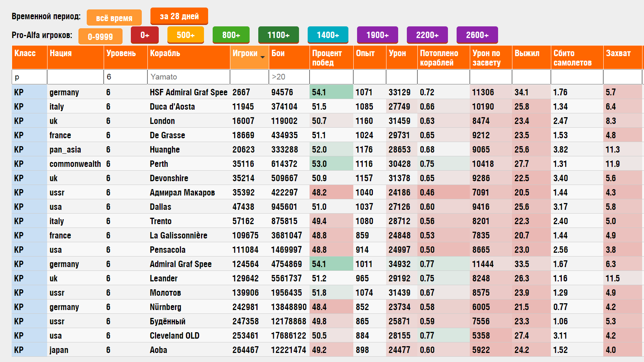This screenshot has width=644, height=362.
Task: Choose the 0-9999 Pro-Alfa filter
Action: [x=100, y=37]
